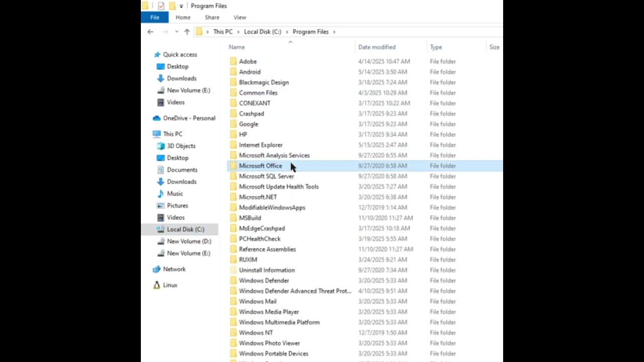Expand chevron after Program Files breadcrumb
Image resolution: width=644 pixels, height=362 pixels.
(x=334, y=32)
